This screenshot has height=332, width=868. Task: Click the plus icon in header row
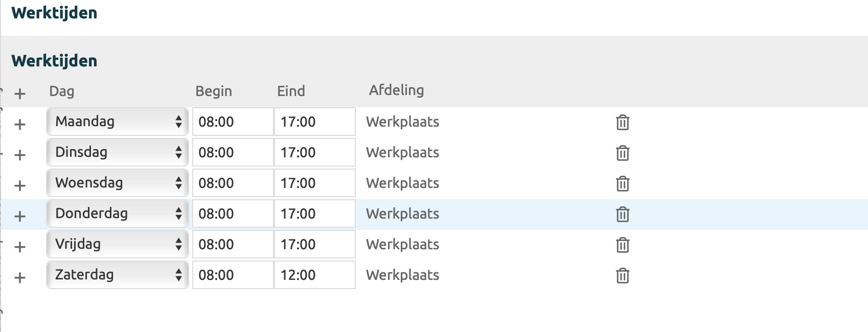point(20,94)
